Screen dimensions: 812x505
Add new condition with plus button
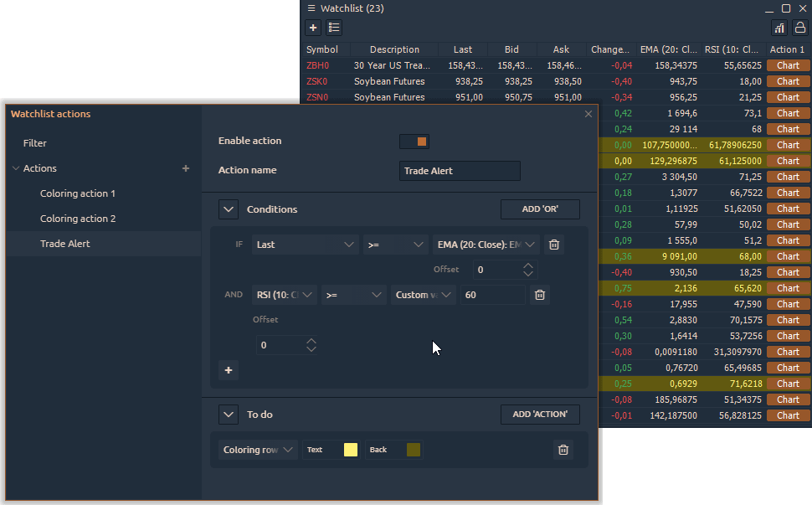coord(229,370)
